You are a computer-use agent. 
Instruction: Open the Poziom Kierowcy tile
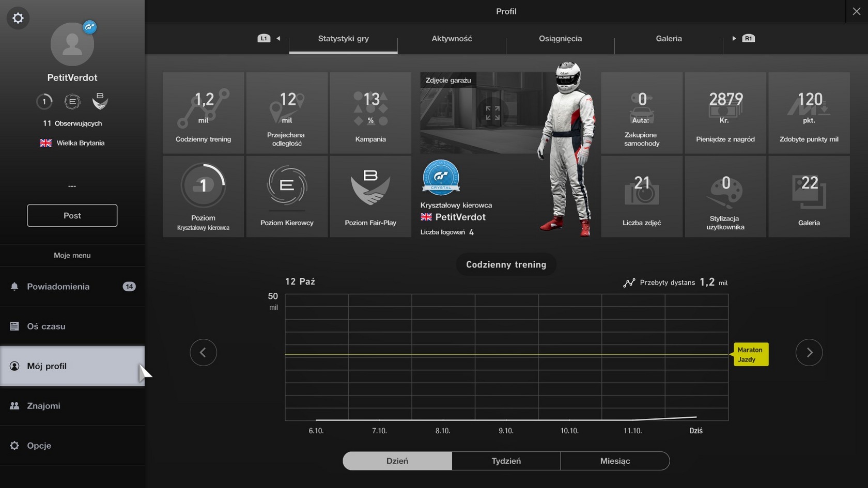(287, 196)
